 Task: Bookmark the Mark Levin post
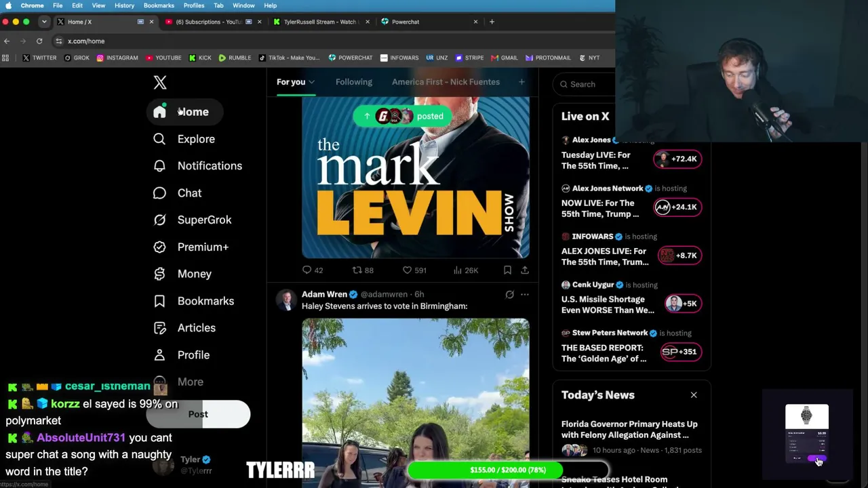(507, 270)
